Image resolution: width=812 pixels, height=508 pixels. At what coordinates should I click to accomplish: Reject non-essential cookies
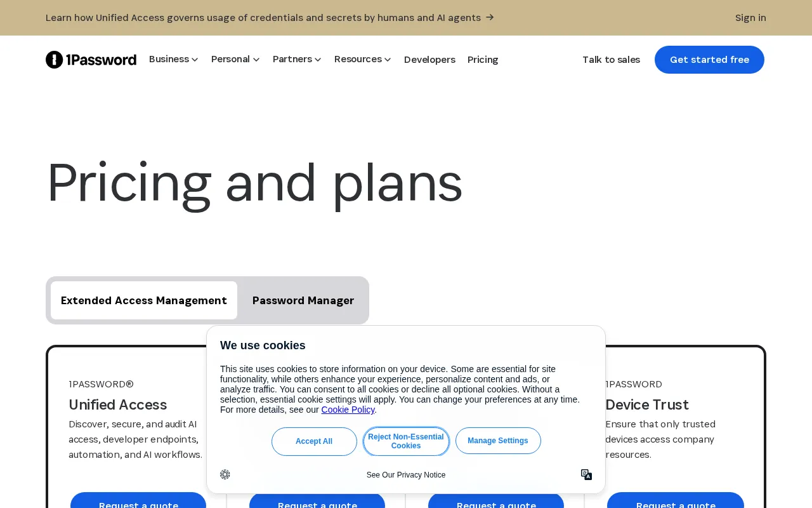406,441
